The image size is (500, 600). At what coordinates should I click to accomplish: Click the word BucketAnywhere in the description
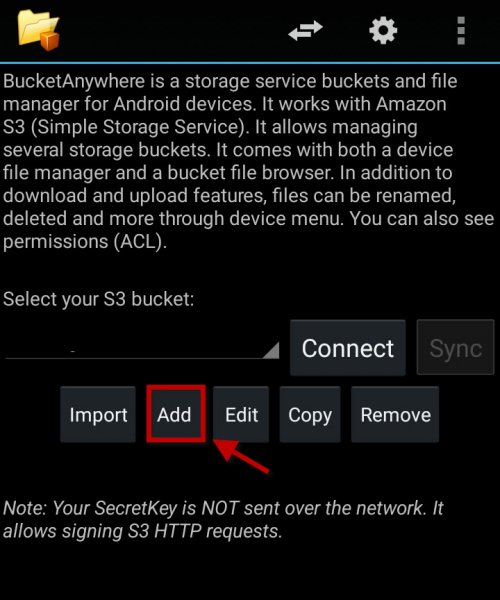(x=74, y=82)
